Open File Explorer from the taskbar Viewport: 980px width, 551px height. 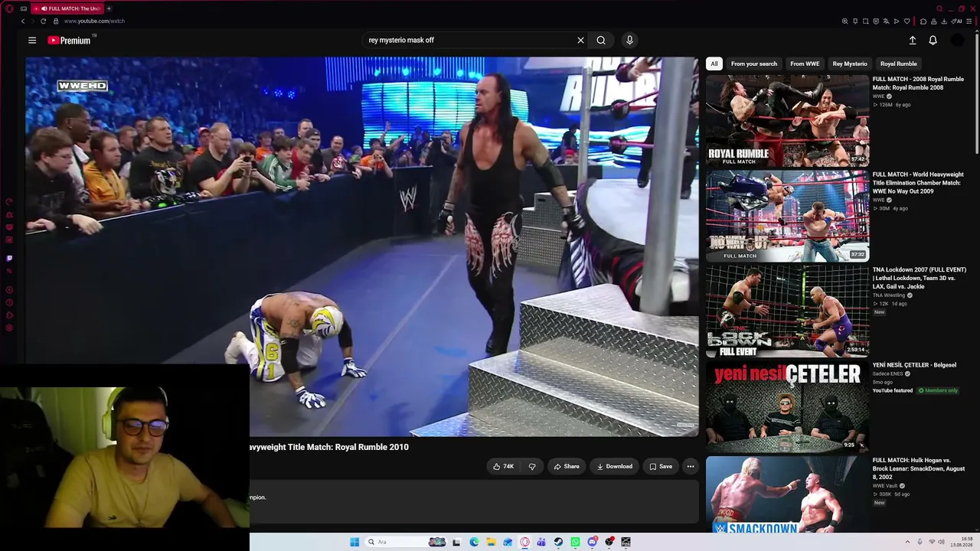(x=491, y=543)
